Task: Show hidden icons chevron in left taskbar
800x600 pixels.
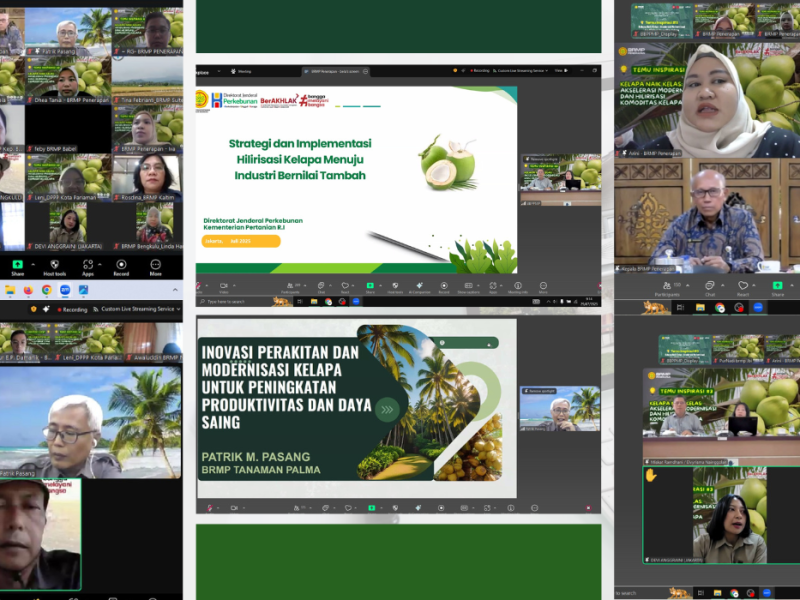Action: pyautogui.click(x=177, y=290)
